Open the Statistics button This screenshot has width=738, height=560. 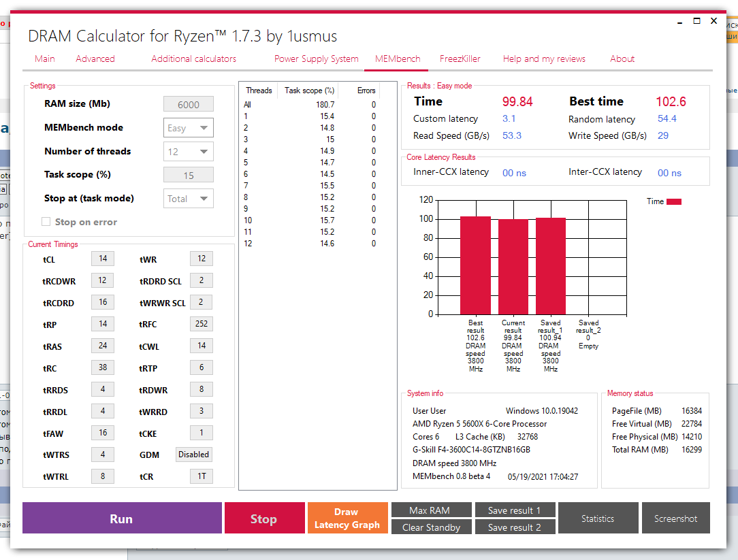598,518
